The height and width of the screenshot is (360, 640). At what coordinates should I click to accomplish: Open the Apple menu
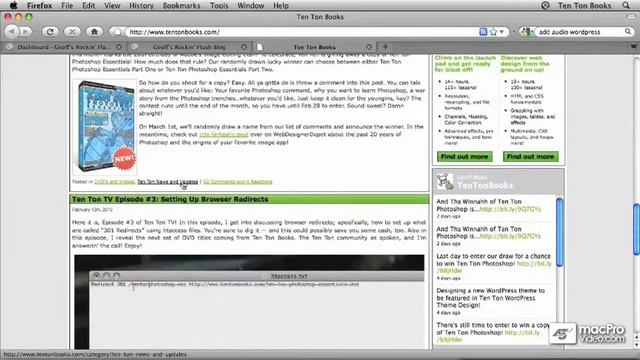coord(13,5)
